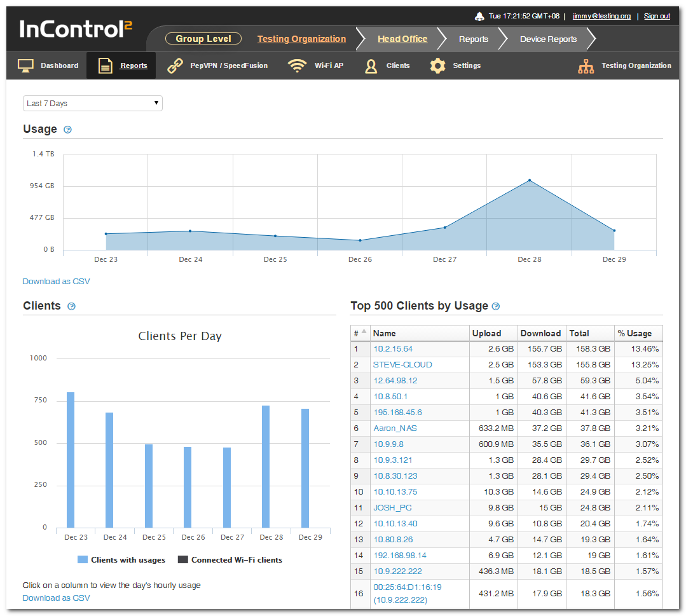Open client 10.8.50.1

(x=390, y=397)
